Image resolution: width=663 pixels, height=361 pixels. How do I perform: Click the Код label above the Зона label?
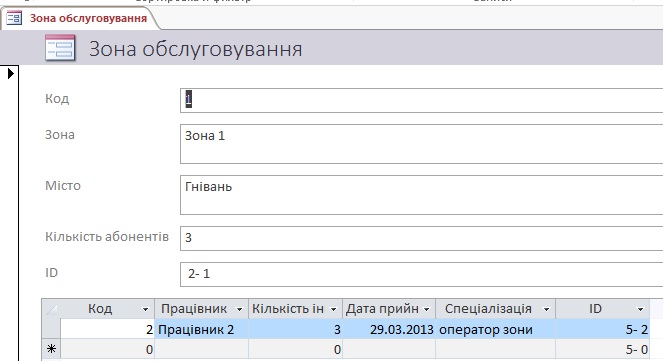pyautogui.click(x=57, y=98)
